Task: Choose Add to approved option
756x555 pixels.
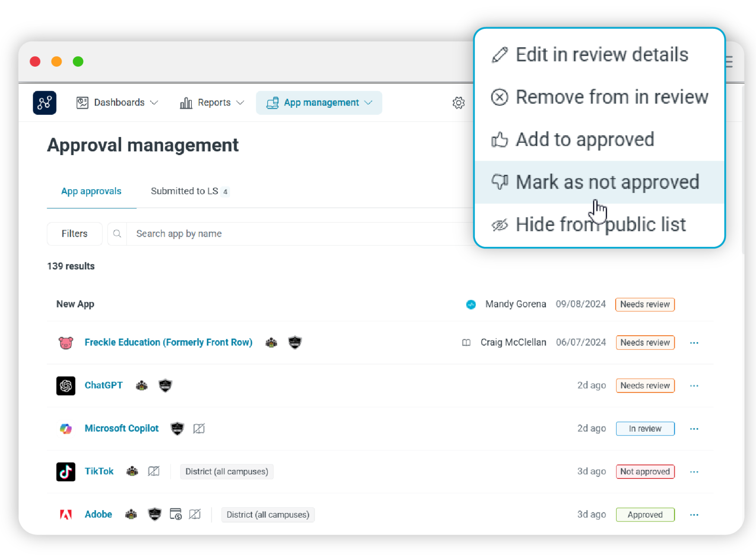Action: tap(584, 139)
